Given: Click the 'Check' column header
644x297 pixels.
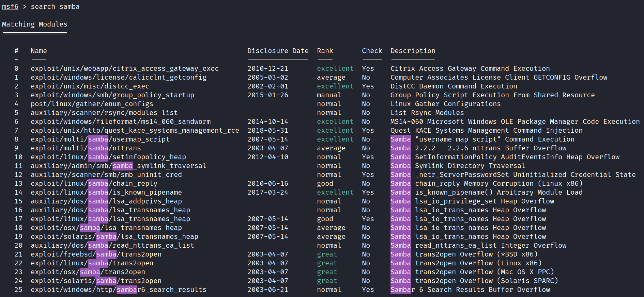Looking at the screenshot, I should (x=372, y=51).
